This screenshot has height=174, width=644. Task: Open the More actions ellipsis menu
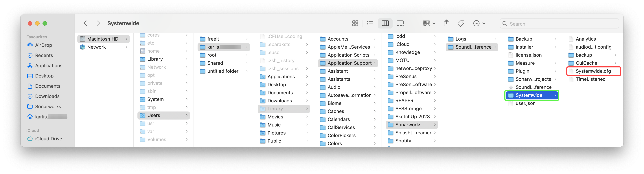point(479,23)
